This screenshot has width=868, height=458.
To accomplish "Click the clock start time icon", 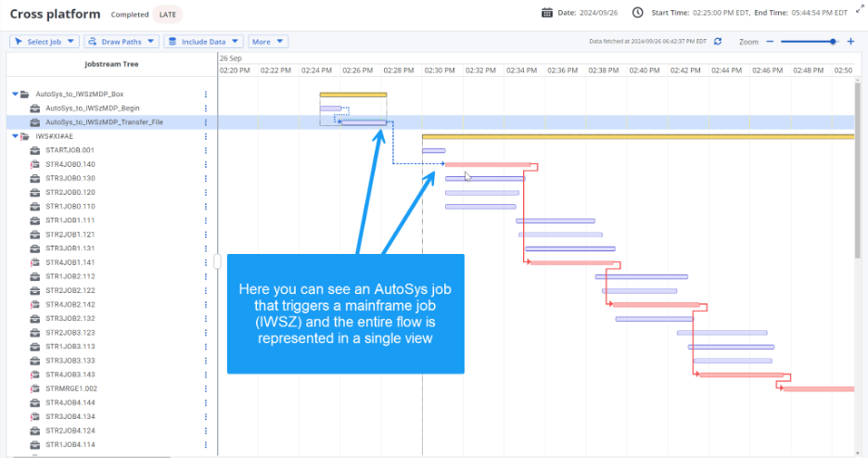I will coord(638,13).
